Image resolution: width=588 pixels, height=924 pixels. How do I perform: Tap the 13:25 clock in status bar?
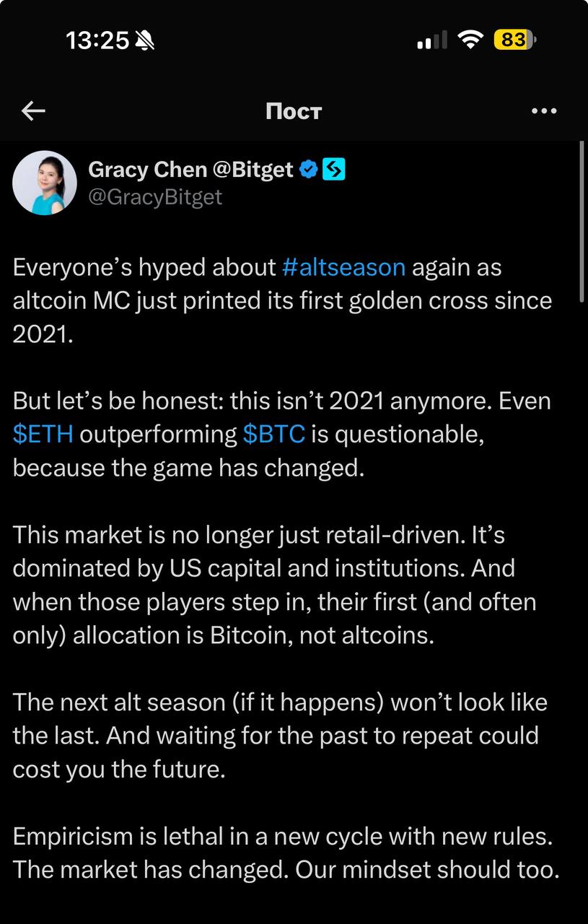97,41
